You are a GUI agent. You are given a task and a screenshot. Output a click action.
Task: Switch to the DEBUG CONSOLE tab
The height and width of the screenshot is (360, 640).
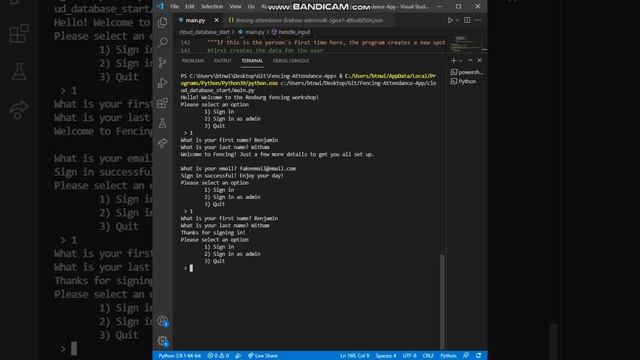[x=291, y=60]
